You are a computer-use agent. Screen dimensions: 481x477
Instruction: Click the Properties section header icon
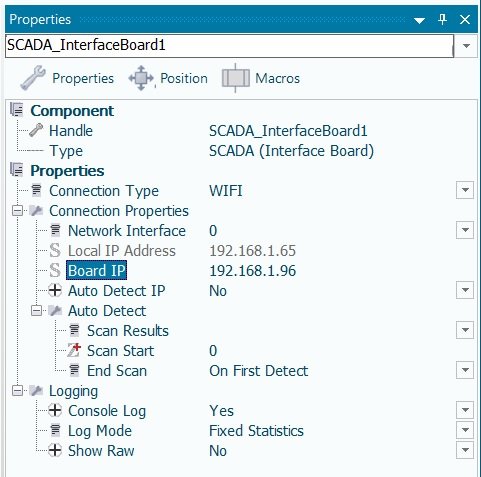[17, 170]
